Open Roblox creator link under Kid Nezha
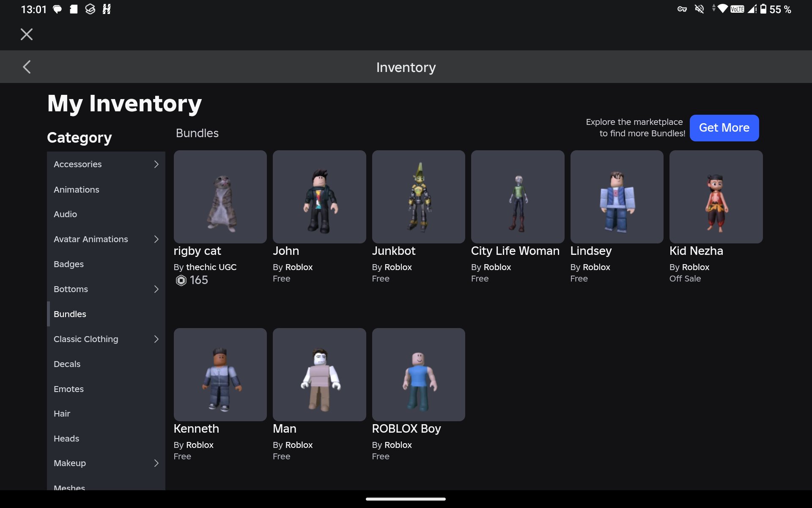The height and width of the screenshot is (508, 812). coord(696,267)
